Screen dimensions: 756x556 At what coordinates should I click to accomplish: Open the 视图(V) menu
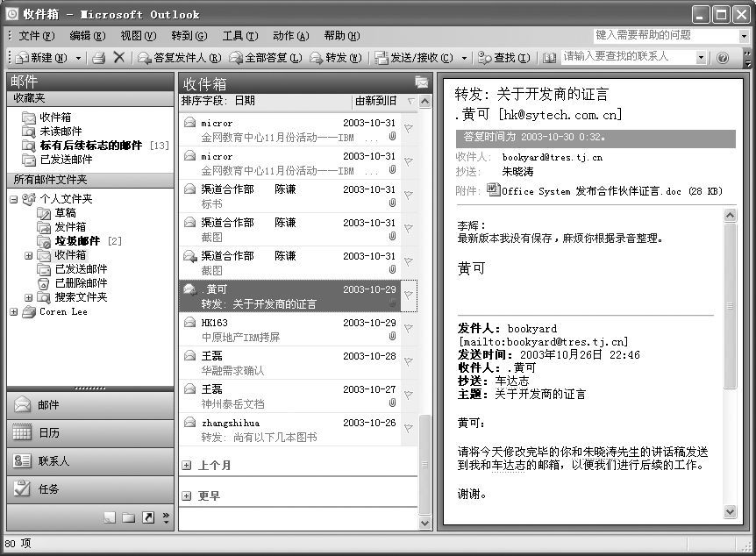[x=138, y=36]
